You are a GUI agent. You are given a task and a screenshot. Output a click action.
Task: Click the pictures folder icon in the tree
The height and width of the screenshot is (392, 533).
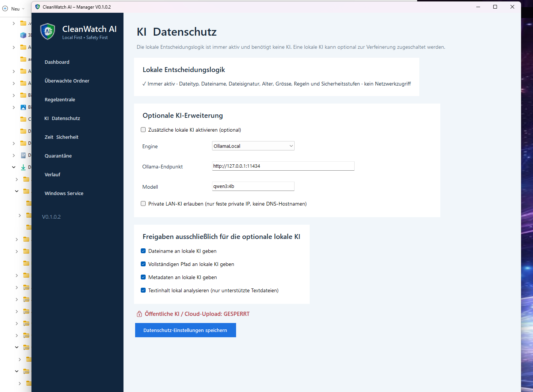tap(23, 107)
